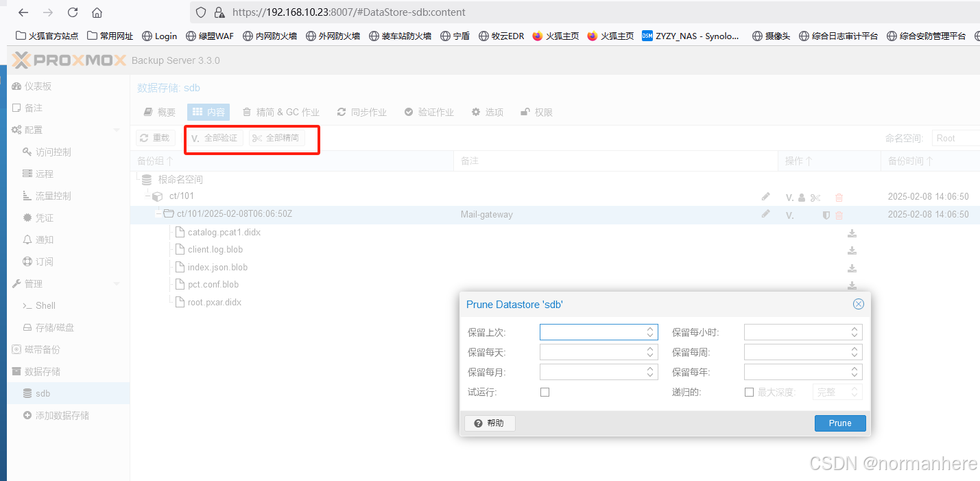This screenshot has height=481, width=980.
Task: Click the 保留每周 spinner arrows
Action: (854, 352)
